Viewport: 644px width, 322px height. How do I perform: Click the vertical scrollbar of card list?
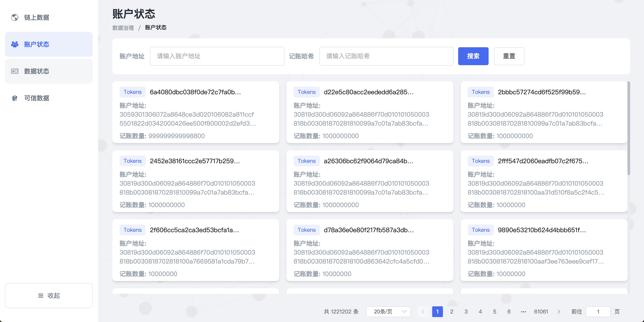coord(629,128)
